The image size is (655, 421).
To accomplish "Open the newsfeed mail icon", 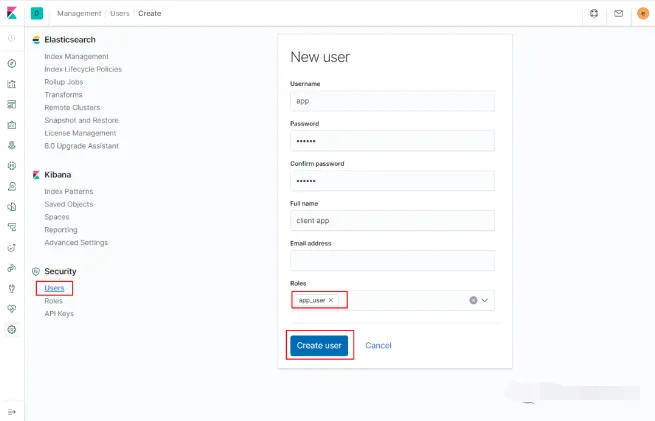I will (618, 13).
